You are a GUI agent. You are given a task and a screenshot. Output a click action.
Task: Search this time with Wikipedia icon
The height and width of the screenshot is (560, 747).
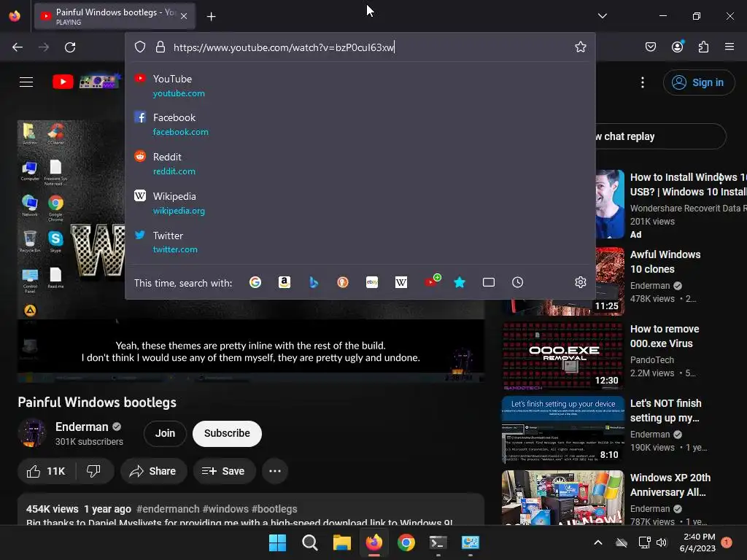(x=401, y=282)
